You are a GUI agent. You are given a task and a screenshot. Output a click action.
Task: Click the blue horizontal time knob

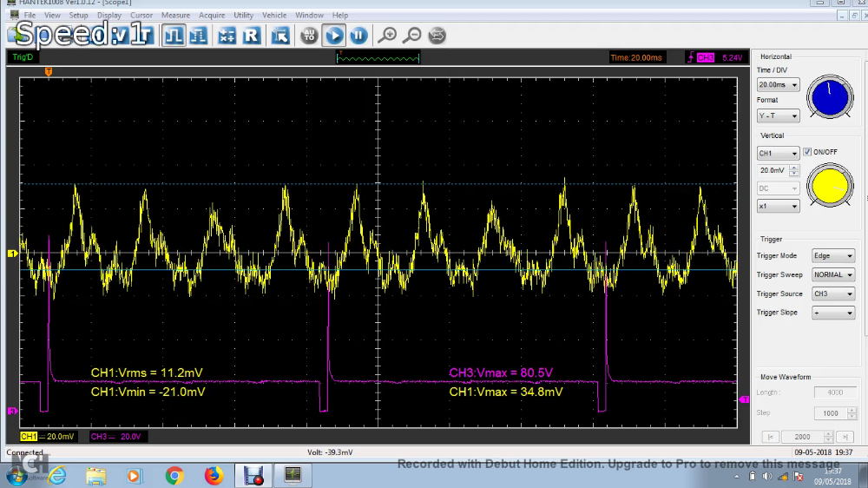point(830,97)
